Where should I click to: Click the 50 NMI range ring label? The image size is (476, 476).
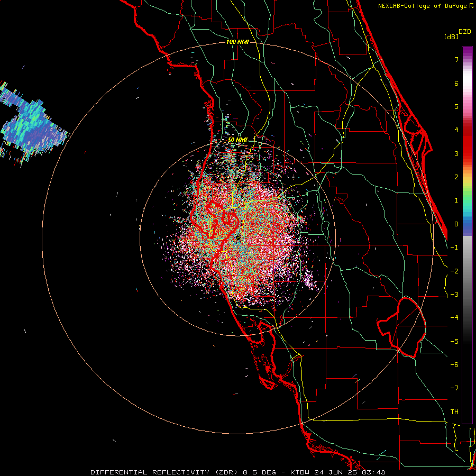click(237, 140)
